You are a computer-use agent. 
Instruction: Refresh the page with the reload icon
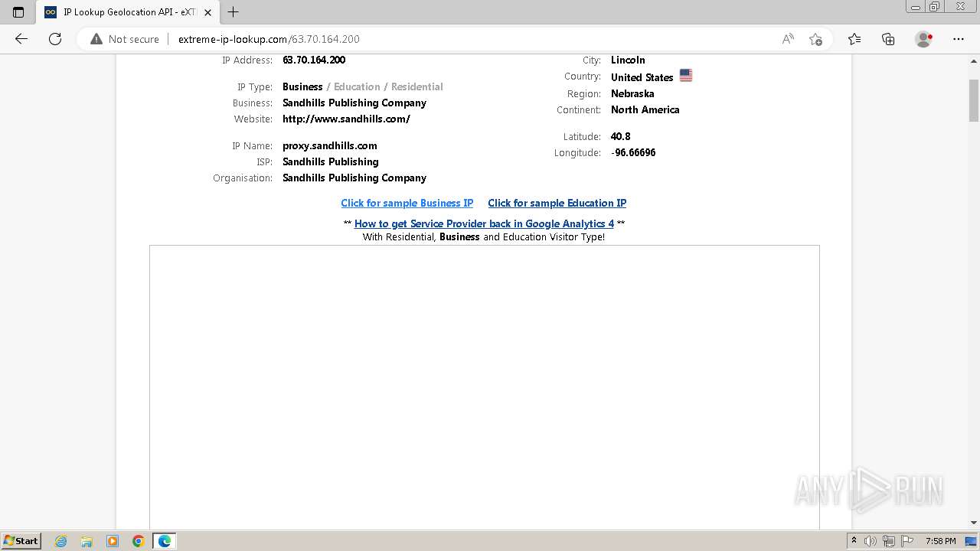[55, 39]
